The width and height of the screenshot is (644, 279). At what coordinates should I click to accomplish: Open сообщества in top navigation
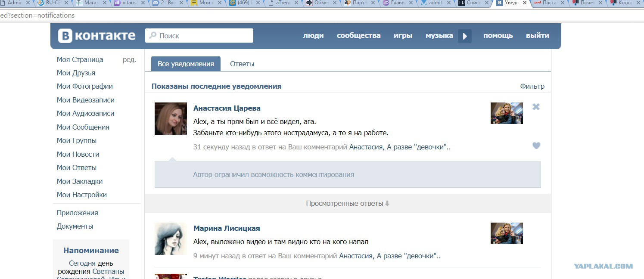pyautogui.click(x=358, y=36)
